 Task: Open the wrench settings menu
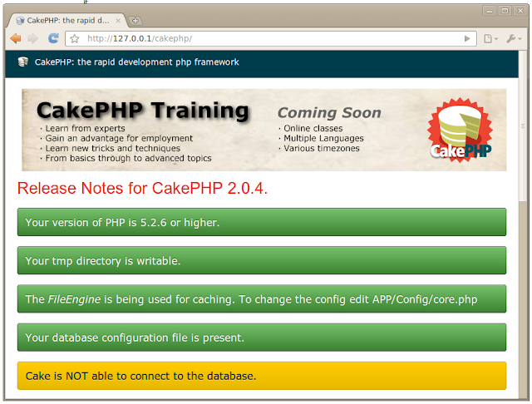click(x=514, y=39)
